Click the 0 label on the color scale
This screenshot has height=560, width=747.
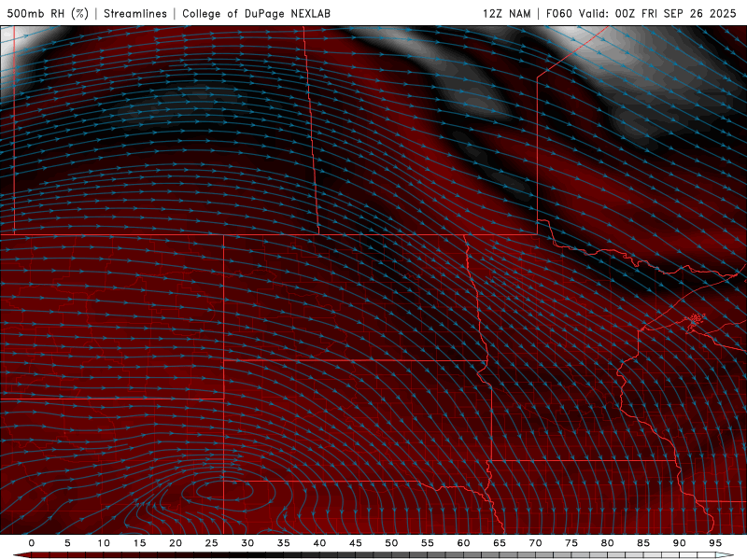[32, 543]
